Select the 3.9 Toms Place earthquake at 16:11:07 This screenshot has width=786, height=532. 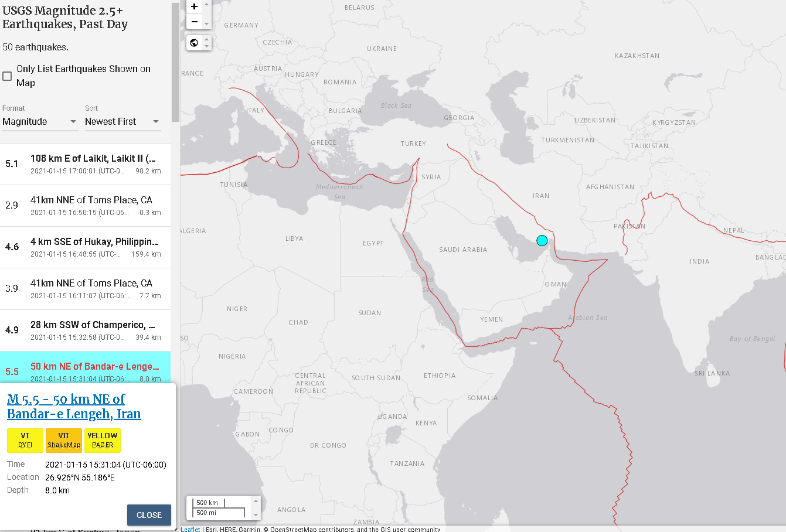[x=85, y=289]
